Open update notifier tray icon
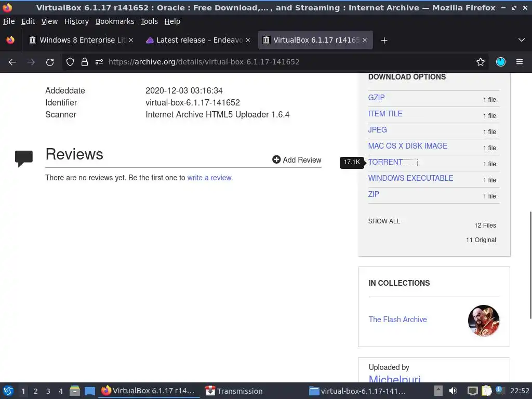Viewport: 532px width, 399px height. pos(499,390)
